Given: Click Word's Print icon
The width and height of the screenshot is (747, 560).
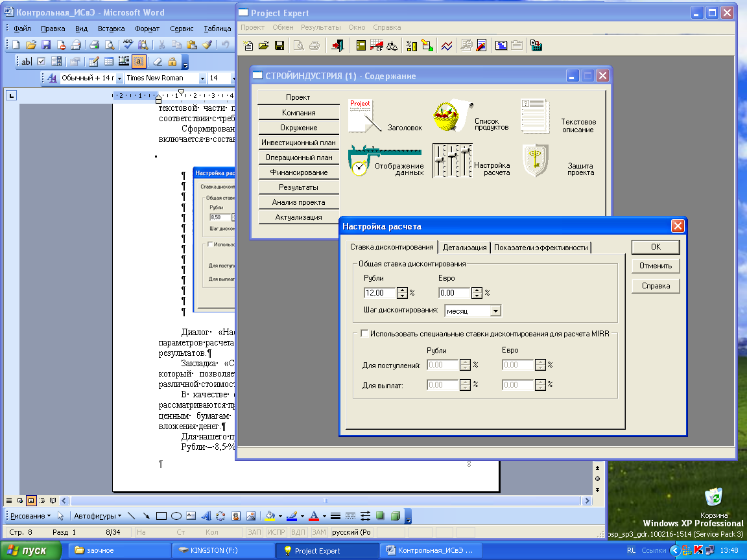Looking at the screenshot, I should (94, 45).
